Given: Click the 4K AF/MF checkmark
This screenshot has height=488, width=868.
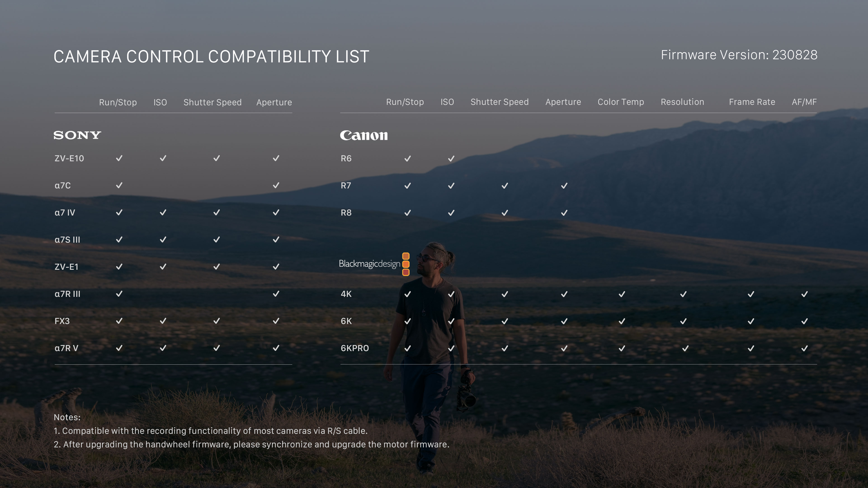Looking at the screenshot, I should tap(804, 294).
